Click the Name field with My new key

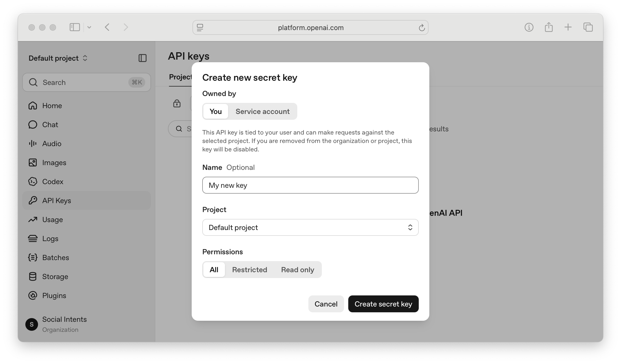point(310,185)
